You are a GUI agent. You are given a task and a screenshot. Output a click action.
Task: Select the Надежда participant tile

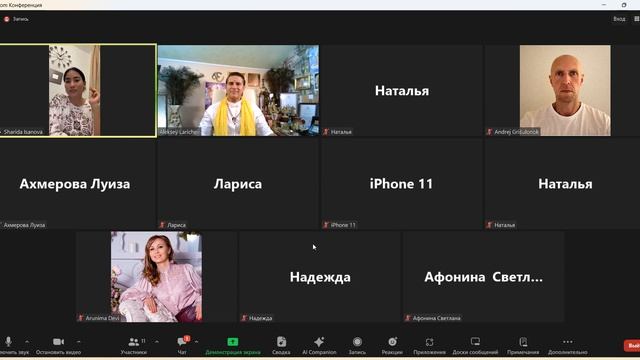(320, 277)
